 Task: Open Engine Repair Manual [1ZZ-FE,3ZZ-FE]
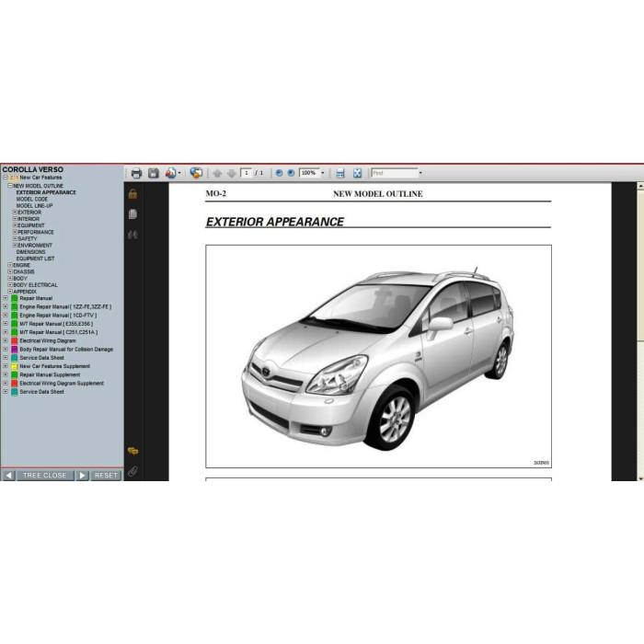point(65,306)
